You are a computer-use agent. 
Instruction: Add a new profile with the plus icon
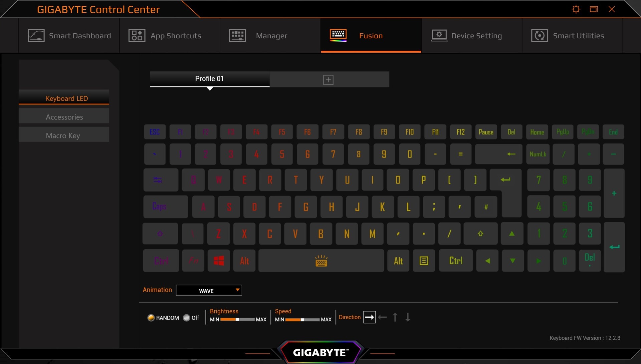(328, 80)
